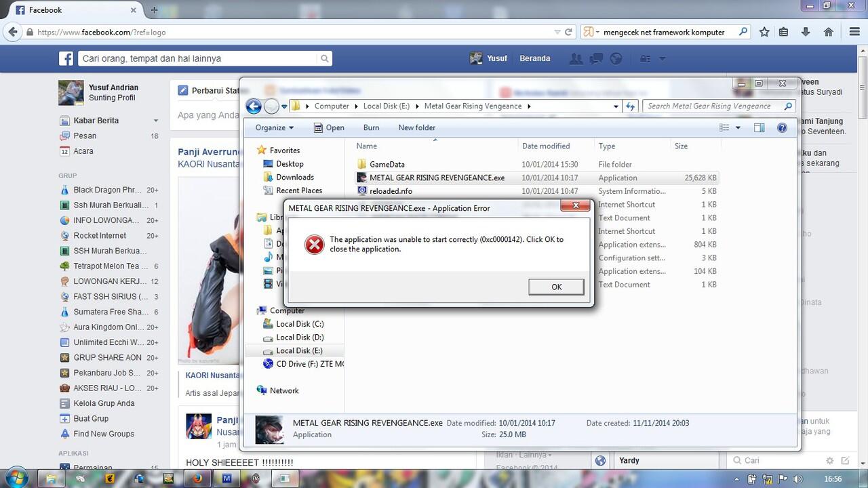The height and width of the screenshot is (488, 868).
Task: Click Find New Groups link
Action: pos(104,434)
